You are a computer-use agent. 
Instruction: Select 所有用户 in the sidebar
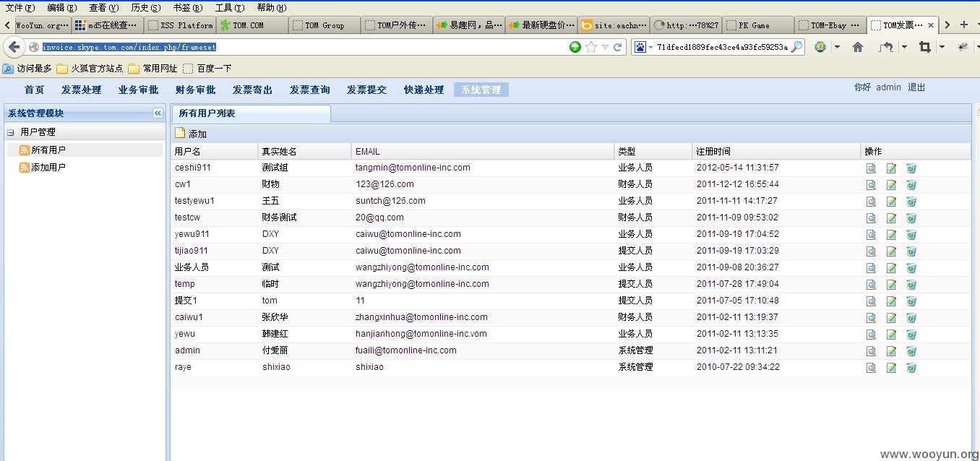pos(48,150)
